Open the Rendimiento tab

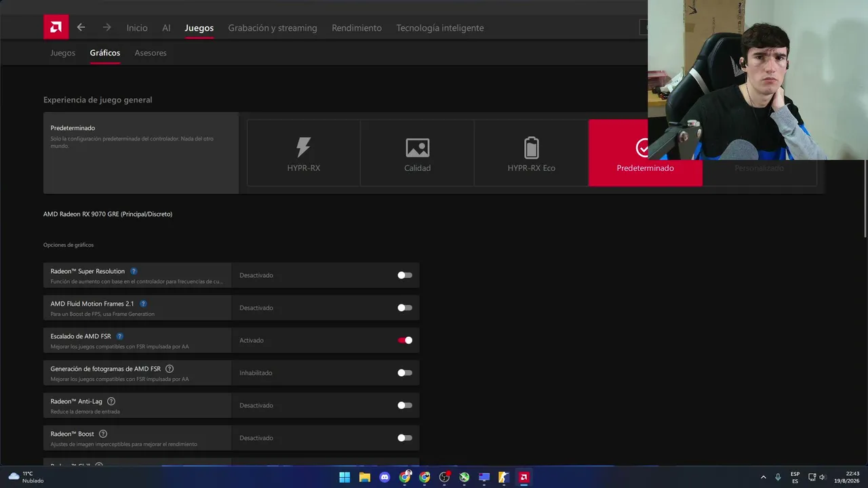point(357,28)
